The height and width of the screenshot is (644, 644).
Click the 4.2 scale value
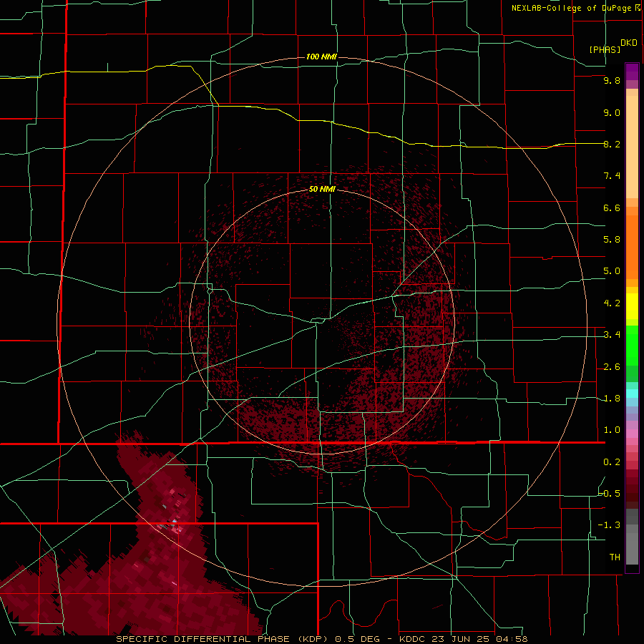click(x=612, y=303)
